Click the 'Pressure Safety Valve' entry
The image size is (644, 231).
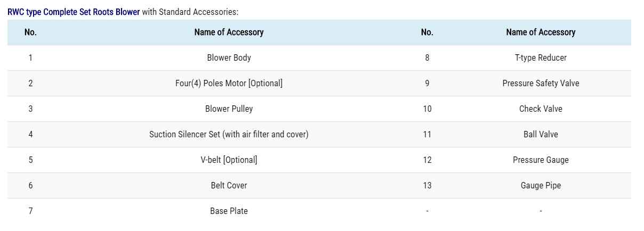pos(541,83)
